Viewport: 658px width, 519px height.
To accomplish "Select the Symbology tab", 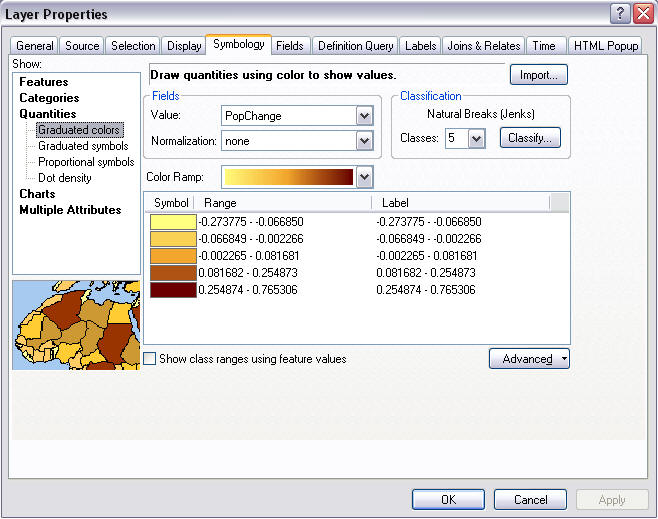I will click(239, 44).
